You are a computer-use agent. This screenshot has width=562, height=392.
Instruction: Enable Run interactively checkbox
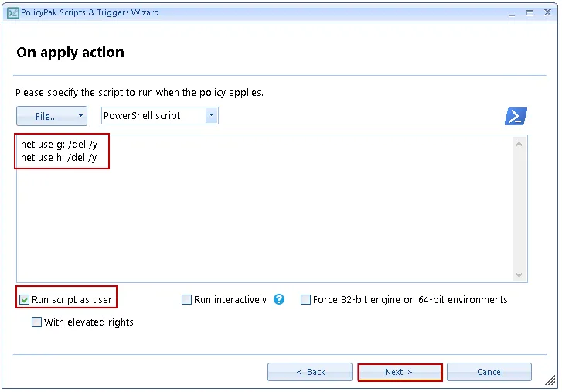[x=186, y=300]
